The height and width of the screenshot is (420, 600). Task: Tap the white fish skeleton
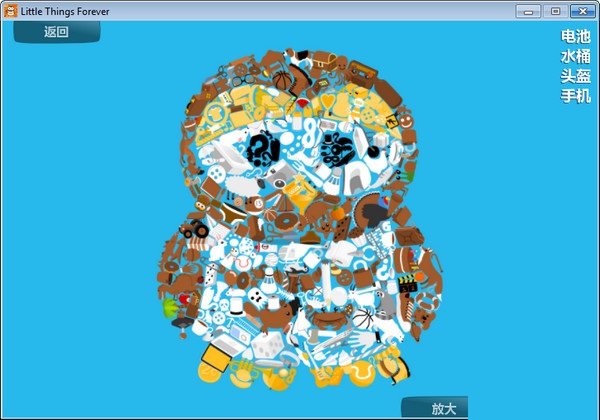(284, 295)
